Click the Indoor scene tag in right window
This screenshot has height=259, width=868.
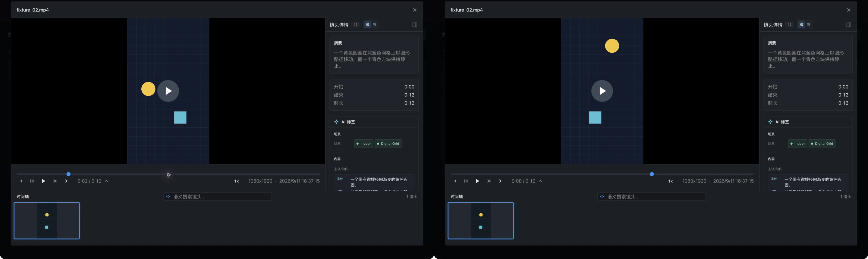pos(797,144)
